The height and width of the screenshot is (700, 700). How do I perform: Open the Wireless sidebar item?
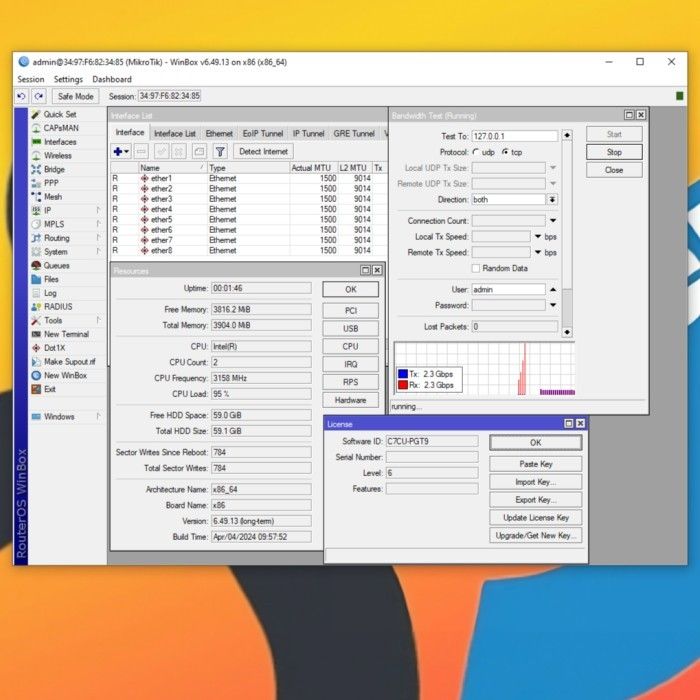[x=57, y=156]
